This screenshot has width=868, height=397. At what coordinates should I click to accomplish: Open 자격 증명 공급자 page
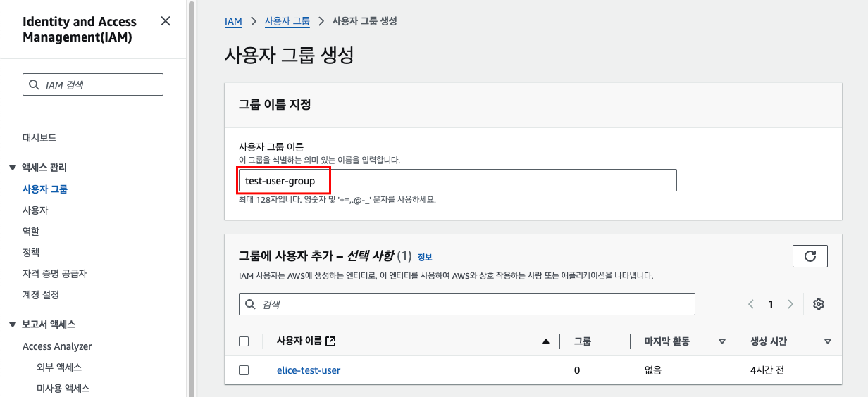[54, 273]
